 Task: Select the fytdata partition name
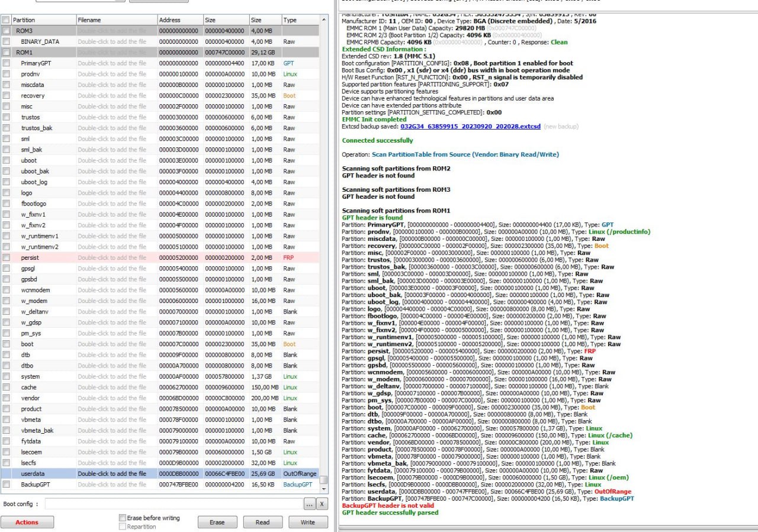(31, 441)
